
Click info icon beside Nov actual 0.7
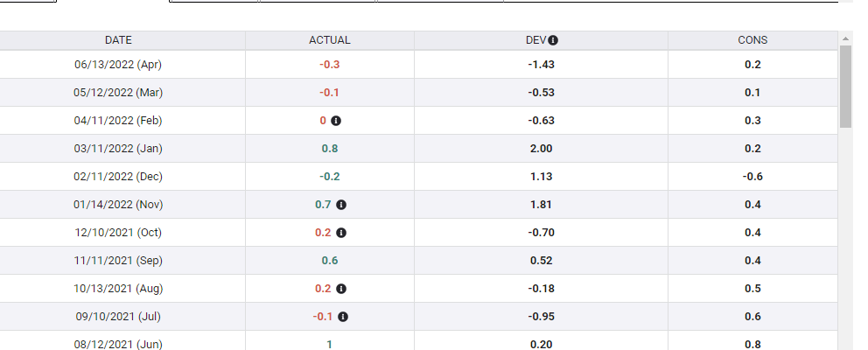click(x=341, y=205)
